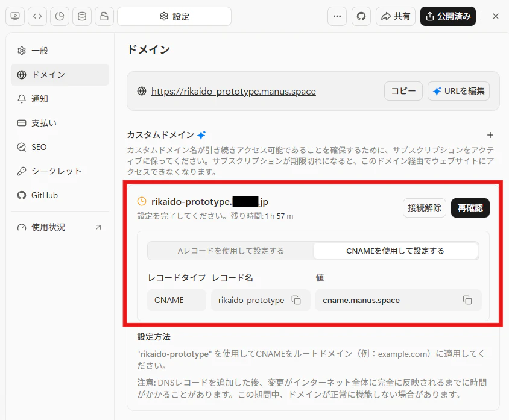Open 一般 general settings in sidebar
Image resolution: width=509 pixels, height=420 pixels.
pos(60,51)
